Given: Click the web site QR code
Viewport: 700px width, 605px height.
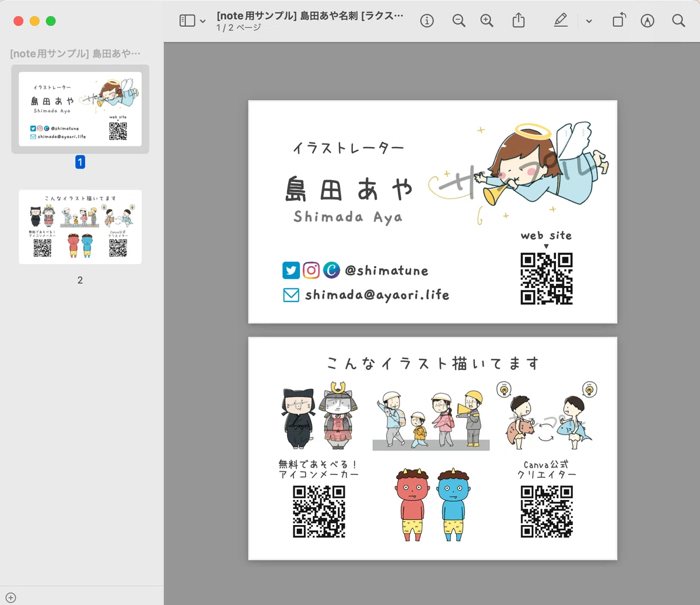Looking at the screenshot, I should coord(547,278).
